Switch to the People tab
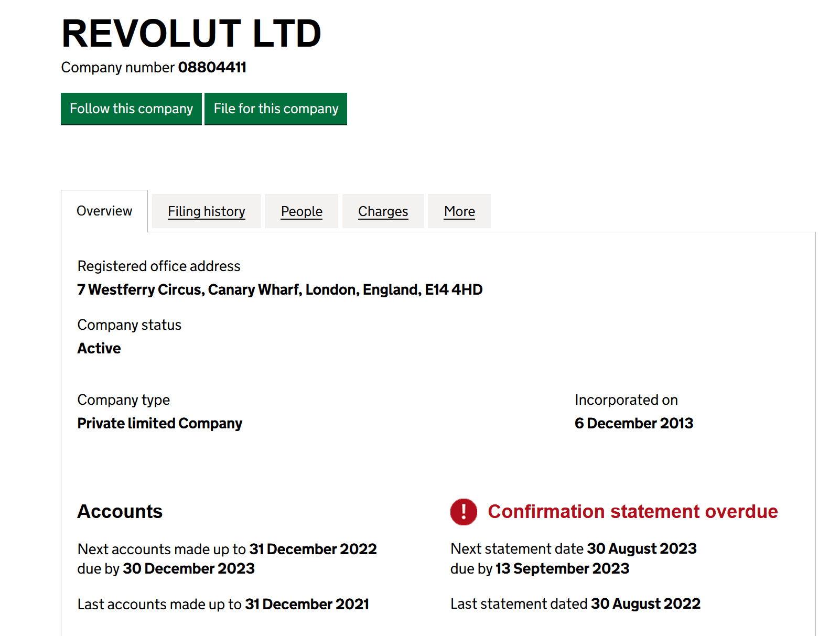840x636 pixels. point(301,211)
